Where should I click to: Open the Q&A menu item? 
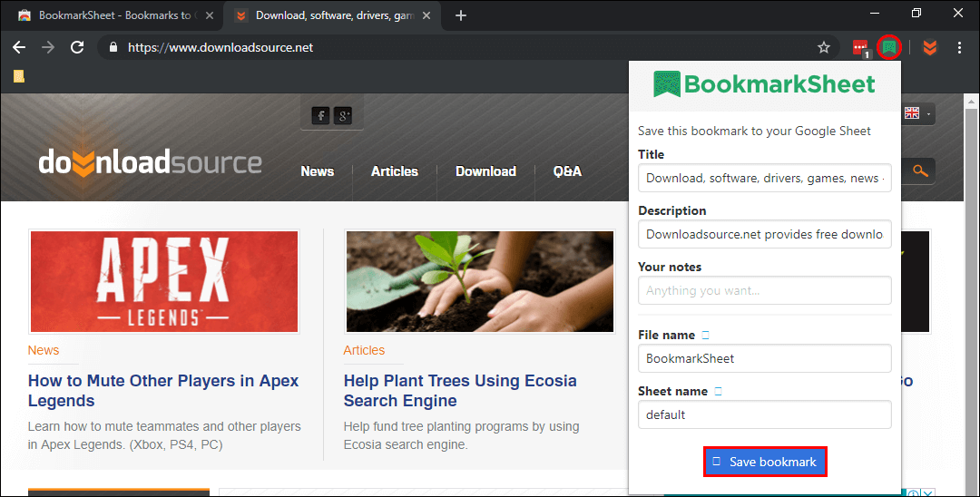(567, 171)
